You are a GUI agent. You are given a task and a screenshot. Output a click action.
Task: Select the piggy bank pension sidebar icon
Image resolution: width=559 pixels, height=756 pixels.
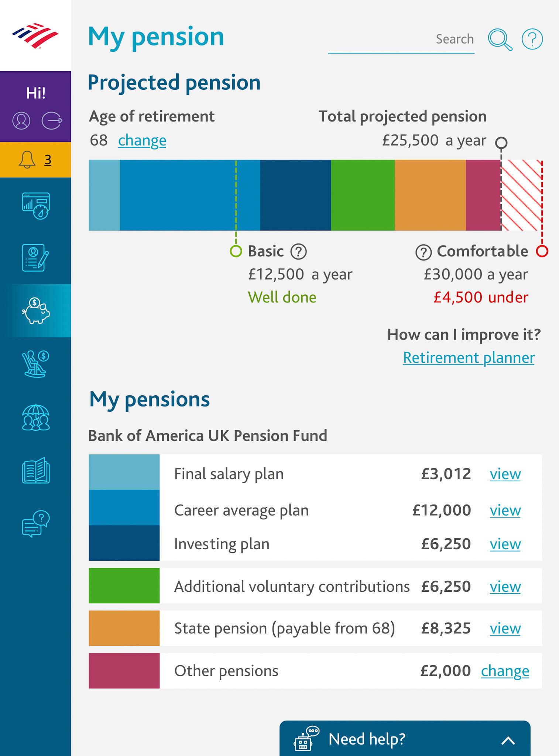pyautogui.click(x=35, y=310)
